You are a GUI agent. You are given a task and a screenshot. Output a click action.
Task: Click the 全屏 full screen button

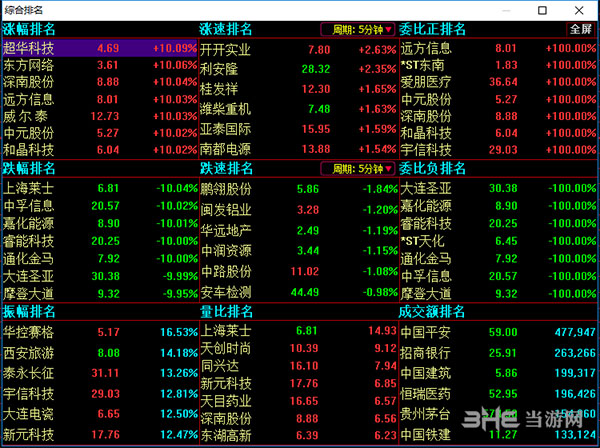pos(580,29)
